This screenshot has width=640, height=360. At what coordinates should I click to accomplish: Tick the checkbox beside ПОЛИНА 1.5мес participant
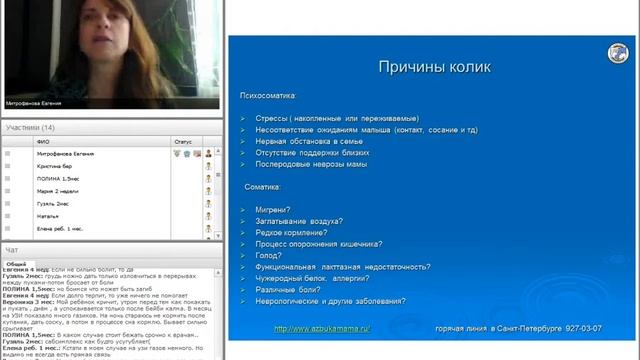[7, 178]
